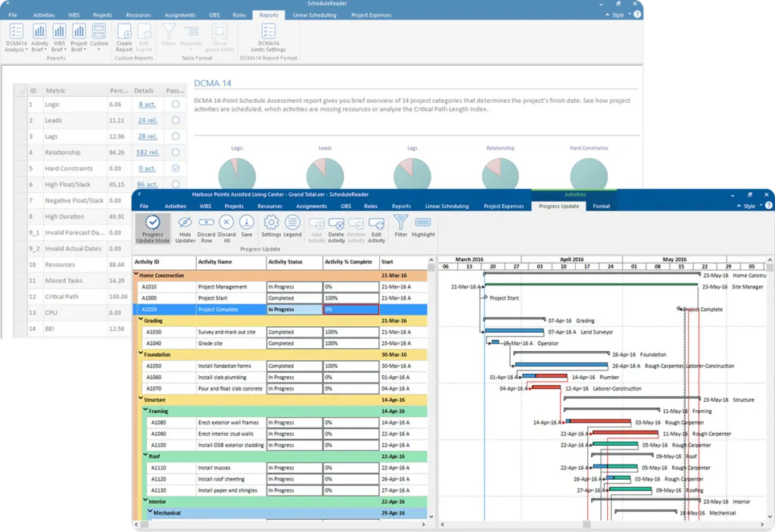
Task: Open Project Expenses tab in front window
Action: (503, 206)
